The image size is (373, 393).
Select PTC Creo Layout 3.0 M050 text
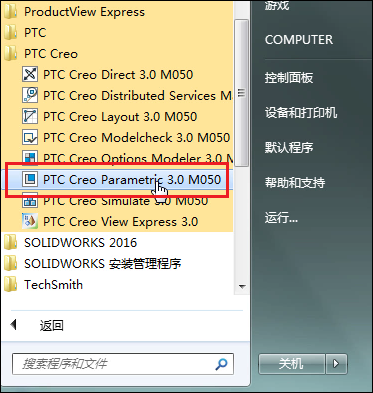click(120, 117)
